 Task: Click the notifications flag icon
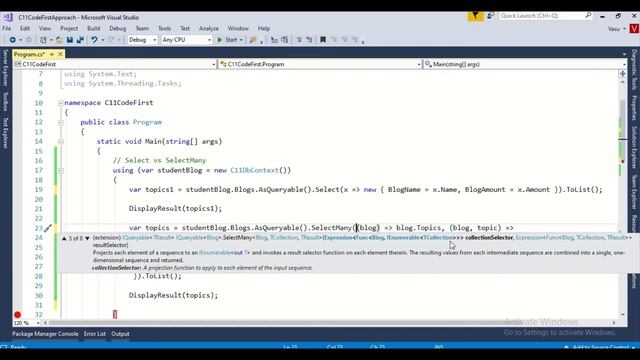[x=476, y=16]
